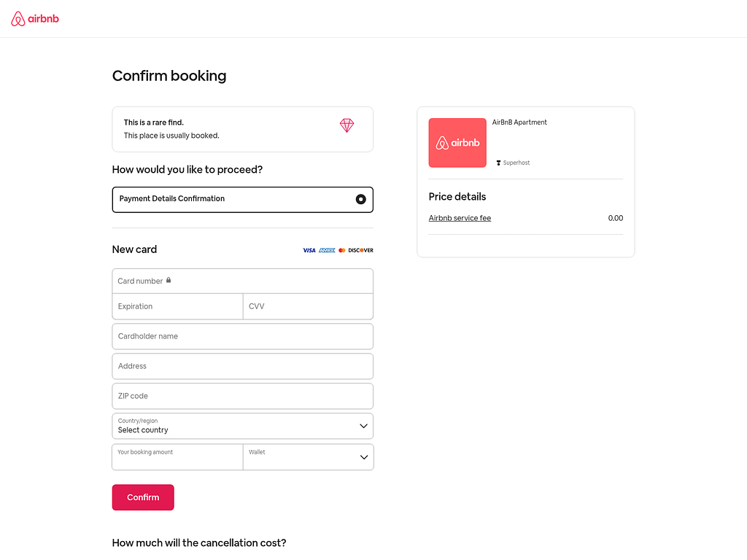Image resolution: width=747 pixels, height=560 pixels.
Task: Click the CVV field
Action: (308, 306)
